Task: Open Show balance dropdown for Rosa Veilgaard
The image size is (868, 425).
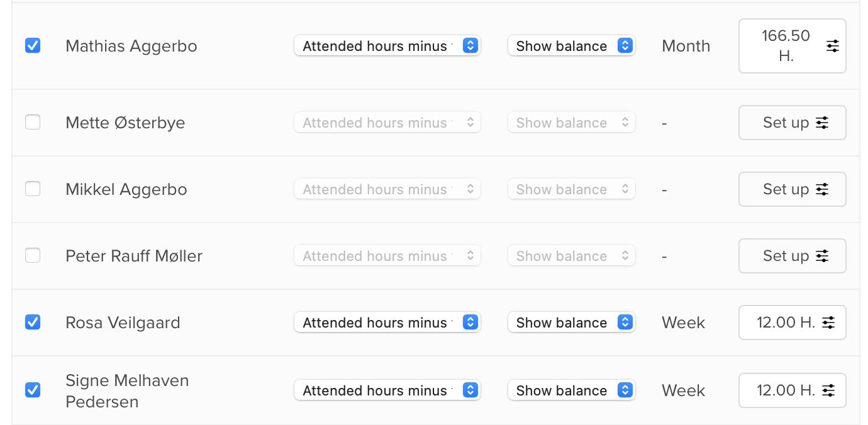Action: 571,323
